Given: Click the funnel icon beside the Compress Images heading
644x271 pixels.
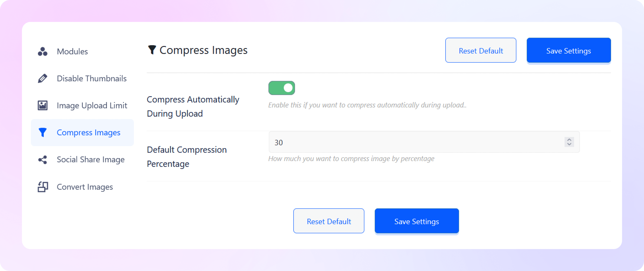Looking at the screenshot, I should (x=152, y=50).
